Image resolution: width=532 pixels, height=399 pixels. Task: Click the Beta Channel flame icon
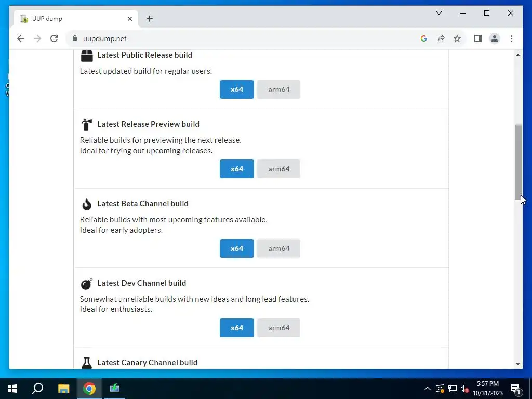[x=87, y=204]
